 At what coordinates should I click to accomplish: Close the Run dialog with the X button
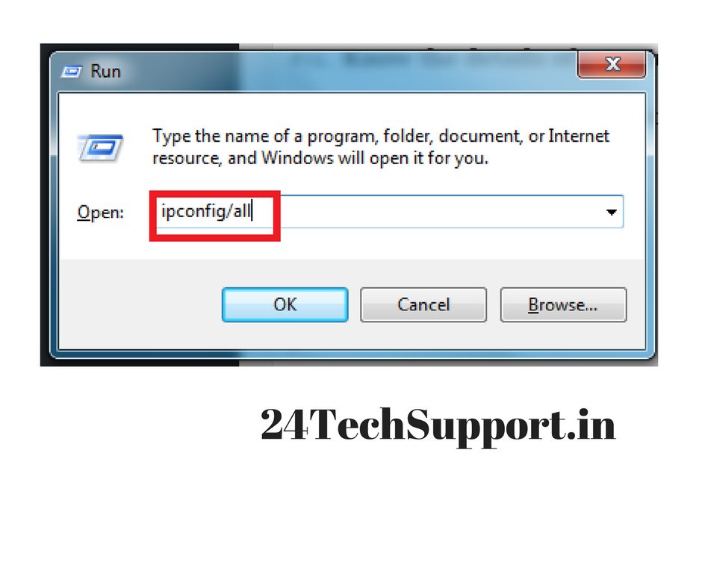[612, 64]
